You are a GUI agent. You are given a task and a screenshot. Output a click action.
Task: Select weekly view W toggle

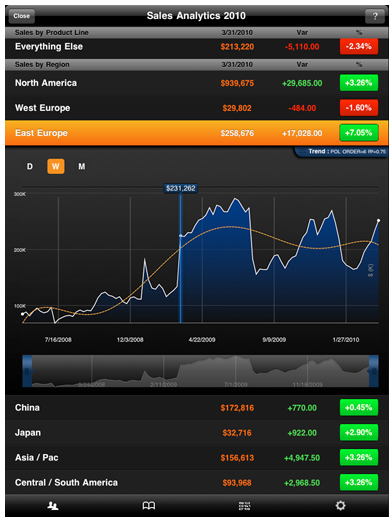pyautogui.click(x=55, y=166)
